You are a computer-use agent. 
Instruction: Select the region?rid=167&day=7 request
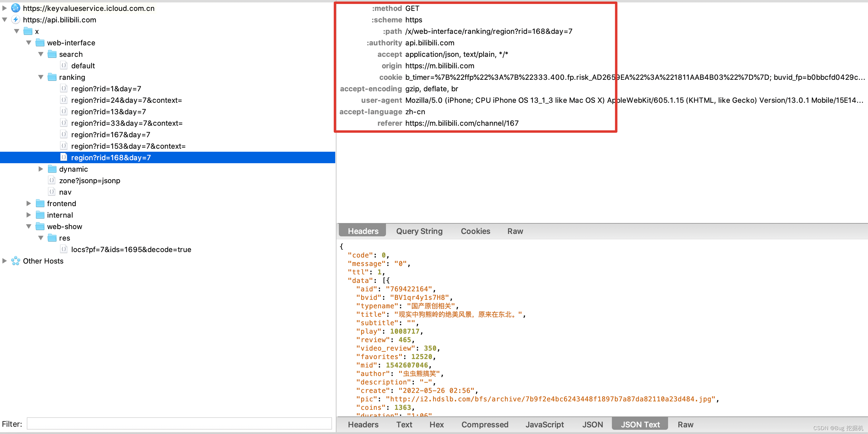point(111,134)
